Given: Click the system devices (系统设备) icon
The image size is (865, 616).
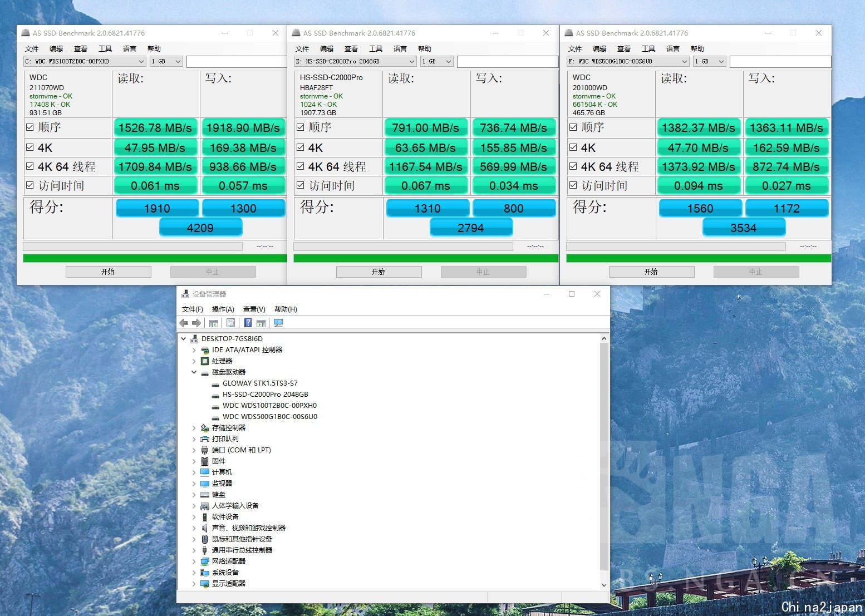Looking at the screenshot, I should [x=205, y=573].
